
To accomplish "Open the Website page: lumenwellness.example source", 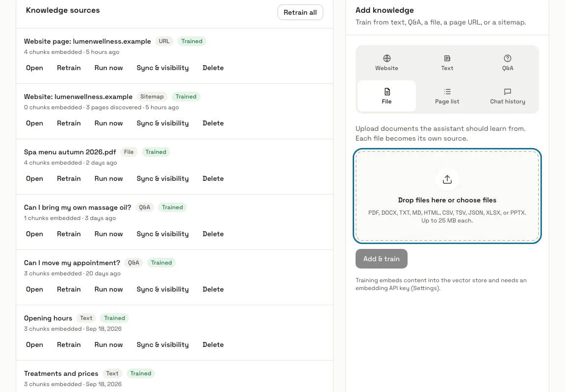I will pos(35,68).
